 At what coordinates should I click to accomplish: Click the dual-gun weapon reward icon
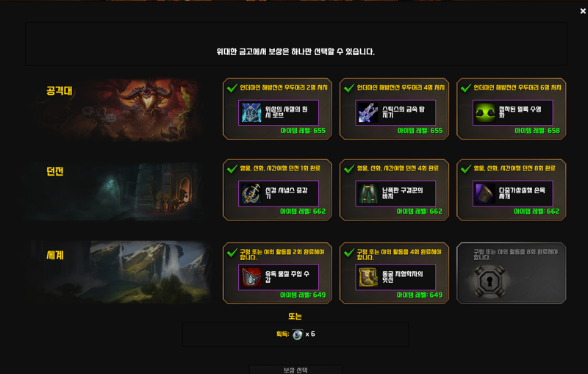(368, 112)
